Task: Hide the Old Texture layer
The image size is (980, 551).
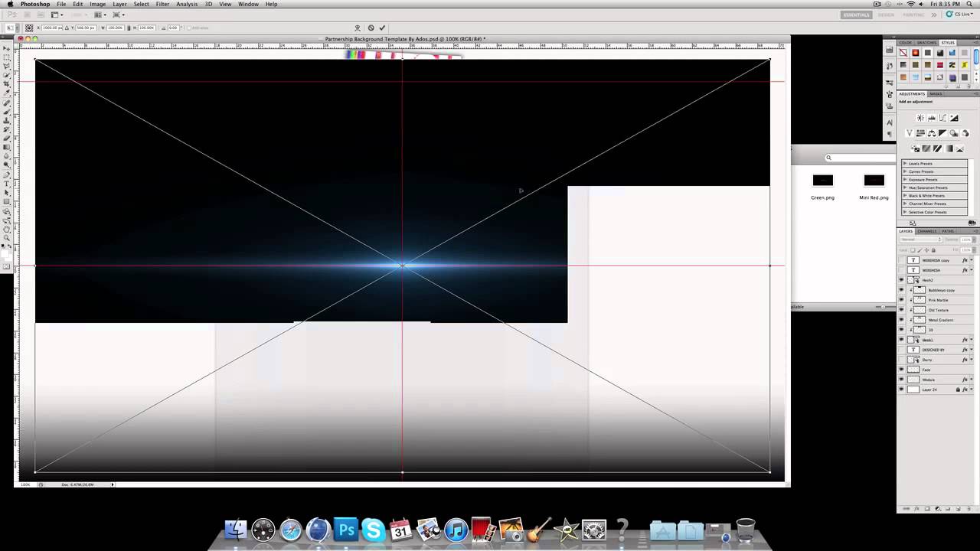Action: [x=901, y=310]
